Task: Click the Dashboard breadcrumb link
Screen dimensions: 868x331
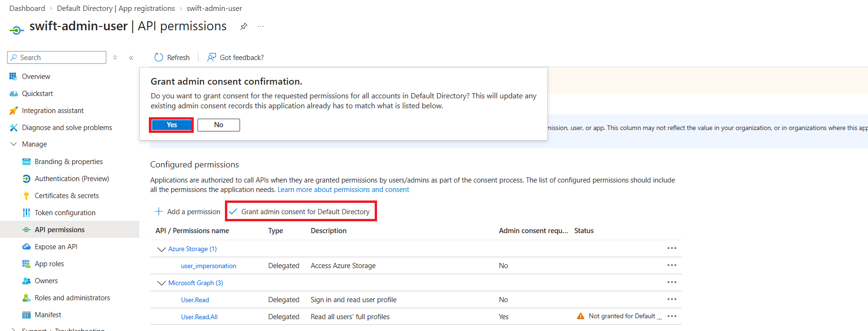Action: pyautogui.click(x=27, y=9)
